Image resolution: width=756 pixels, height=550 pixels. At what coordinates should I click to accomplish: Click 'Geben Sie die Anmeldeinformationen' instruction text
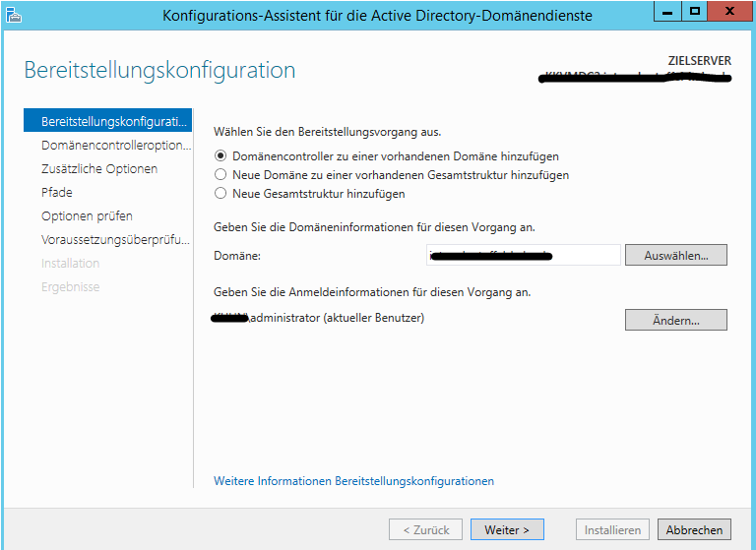pos(372,292)
